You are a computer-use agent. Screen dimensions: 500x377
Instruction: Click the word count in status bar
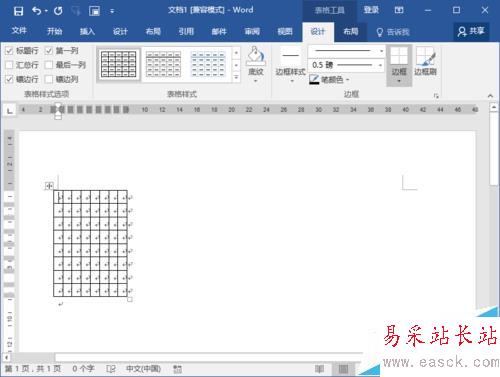click(83, 369)
